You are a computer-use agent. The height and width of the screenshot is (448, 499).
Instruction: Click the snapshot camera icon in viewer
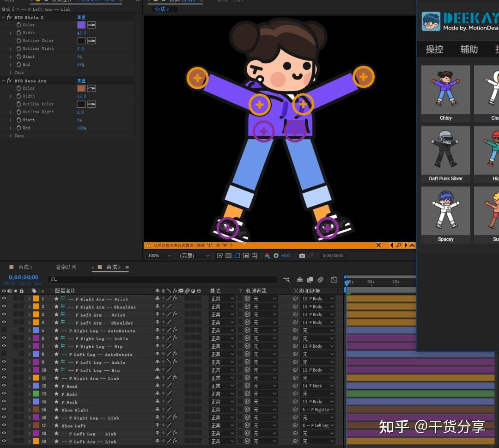click(x=302, y=256)
